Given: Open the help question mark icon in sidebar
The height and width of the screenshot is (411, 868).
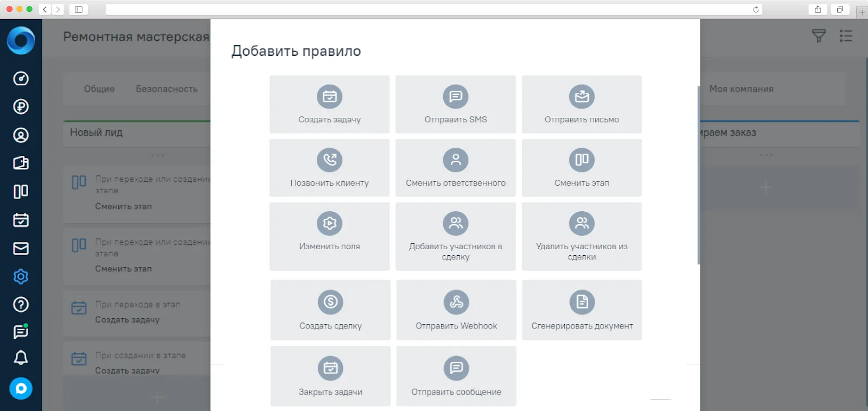Looking at the screenshot, I should [x=21, y=305].
